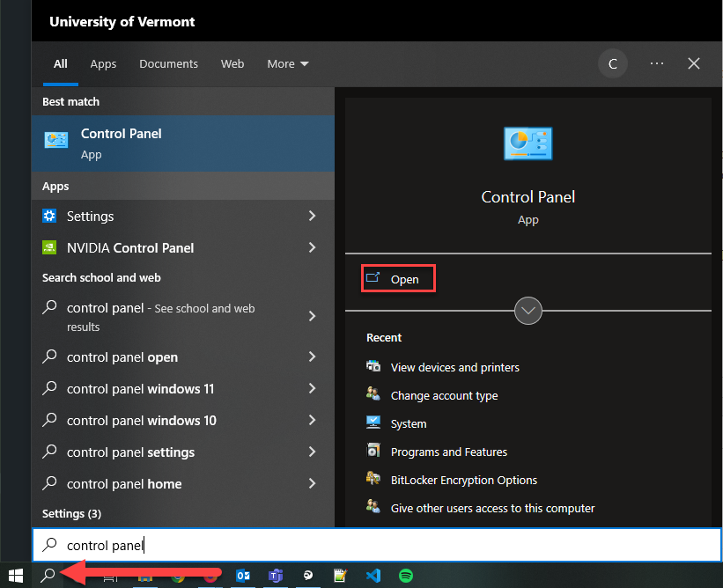Open Visual Studio Code from taskbar
This screenshot has height=588, width=723.
click(x=373, y=576)
